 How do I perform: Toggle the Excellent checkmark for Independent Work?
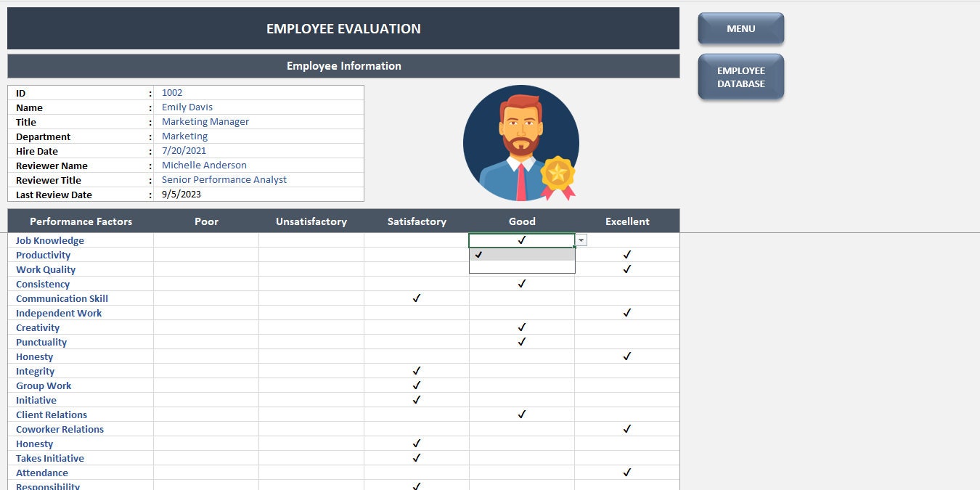(626, 313)
